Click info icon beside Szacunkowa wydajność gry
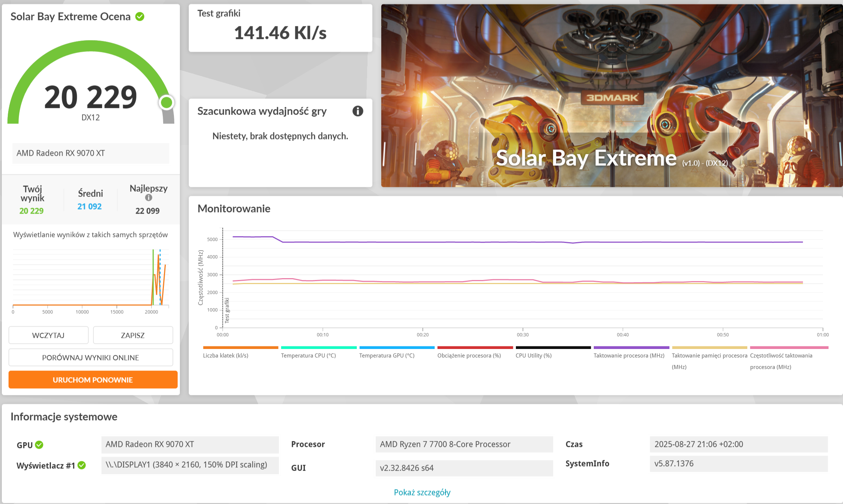 358,111
